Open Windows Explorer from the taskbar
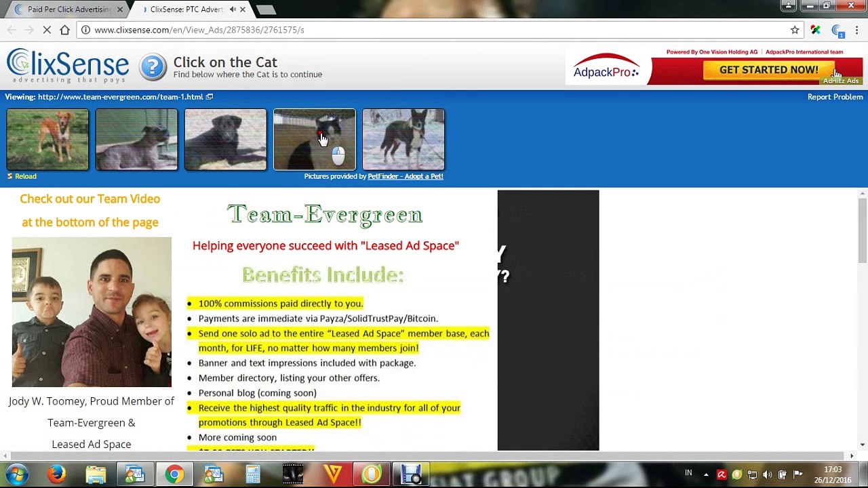868x488 pixels. [x=96, y=474]
